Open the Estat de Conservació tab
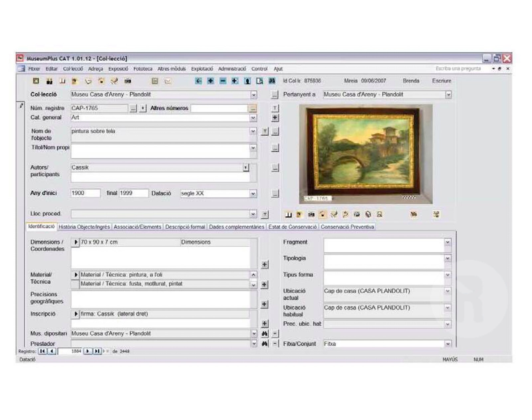This screenshot has height=420, width=532. pos(293,227)
